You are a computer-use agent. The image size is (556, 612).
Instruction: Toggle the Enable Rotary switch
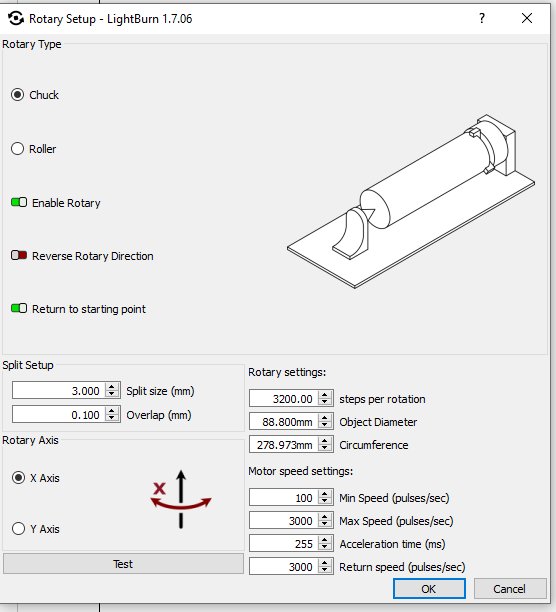19,203
